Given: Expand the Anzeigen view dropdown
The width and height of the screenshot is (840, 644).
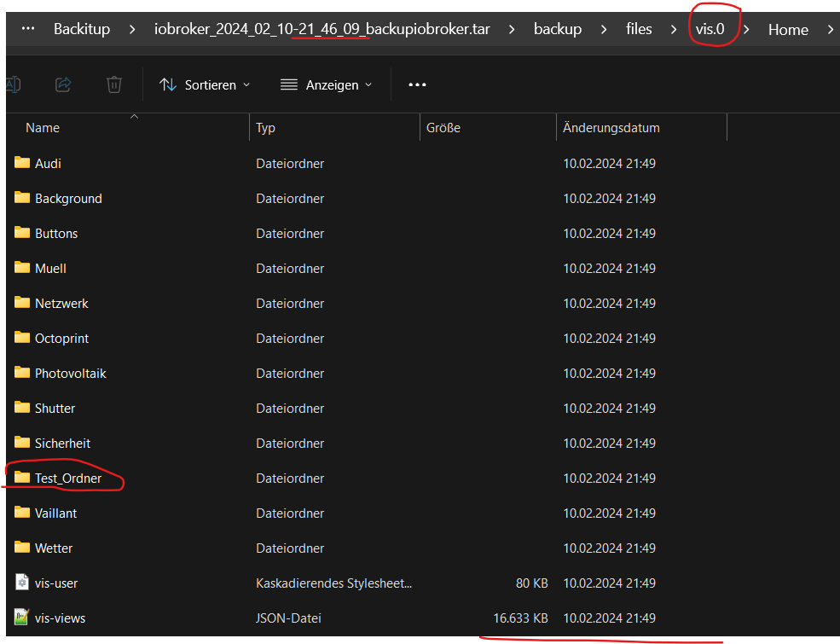Looking at the screenshot, I should [x=327, y=84].
